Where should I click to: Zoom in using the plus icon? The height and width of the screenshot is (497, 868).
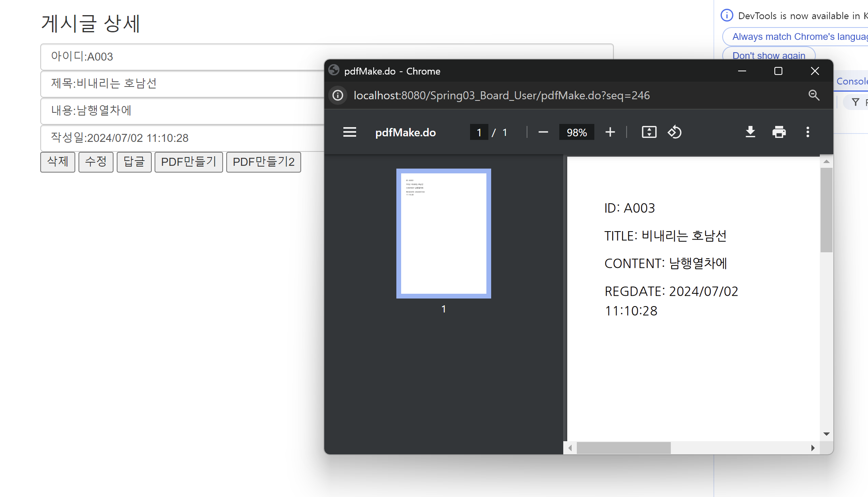pyautogui.click(x=610, y=132)
